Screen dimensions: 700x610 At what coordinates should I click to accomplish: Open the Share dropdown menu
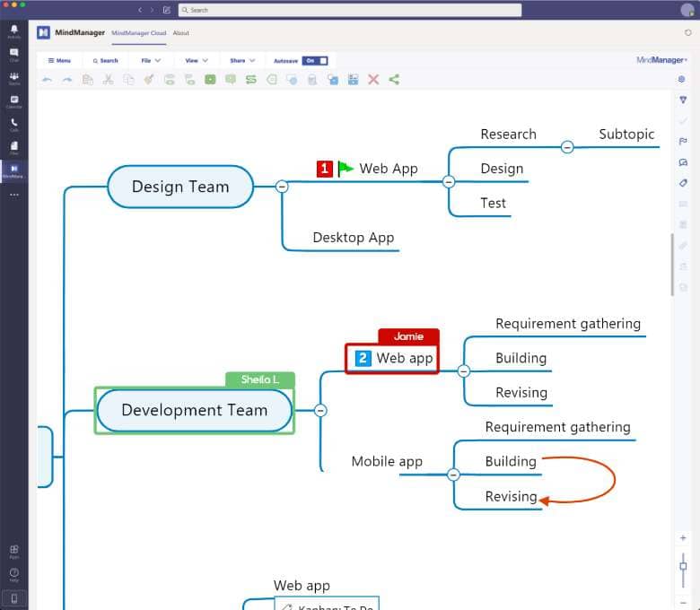click(x=242, y=61)
